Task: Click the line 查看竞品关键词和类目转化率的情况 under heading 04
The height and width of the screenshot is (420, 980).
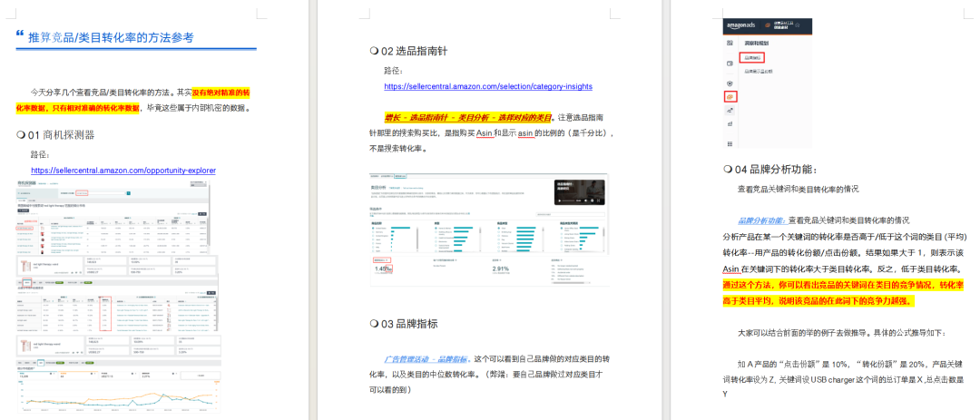Action: (x=799, y=189)
